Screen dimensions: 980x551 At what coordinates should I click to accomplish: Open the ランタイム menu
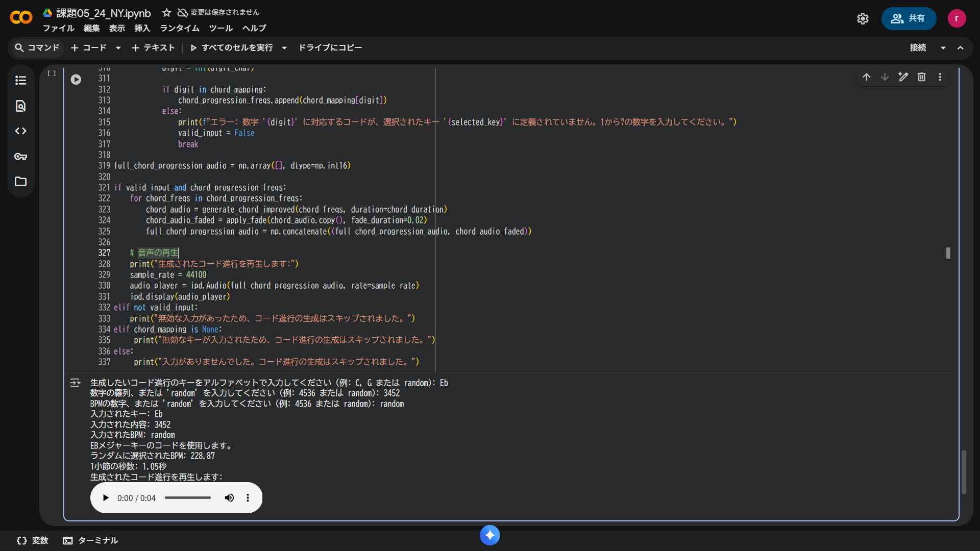pos(179,28)
